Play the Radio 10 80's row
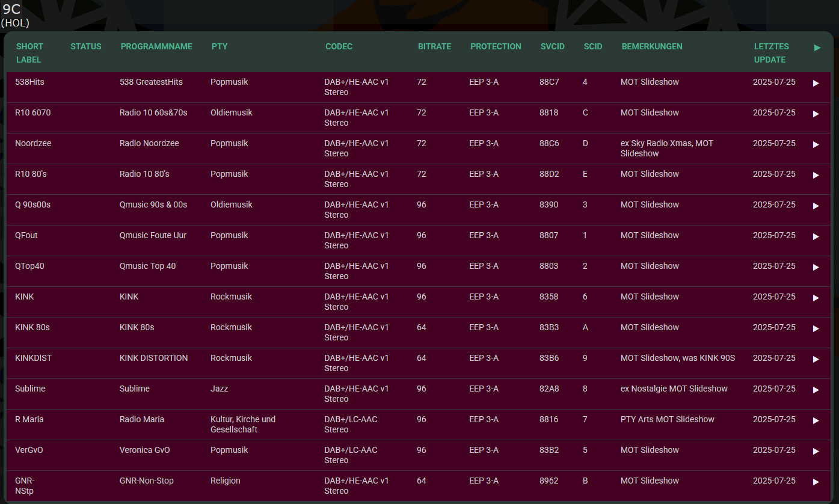Image resolution: width=839 pixels, height=504 pixels. pyautogui.click(x=816, y=175)
